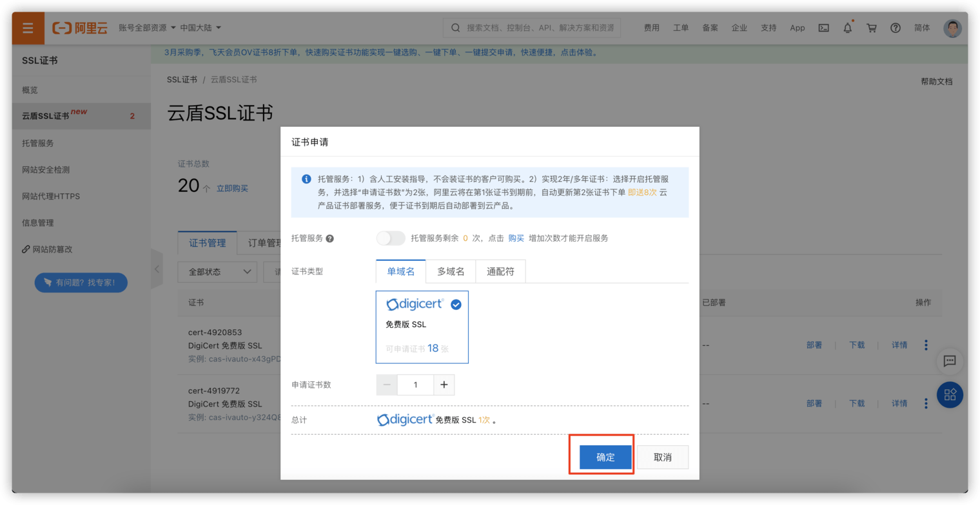The width and height of the screenshot is (980, 505).
Task: Open the 全部状态 filter dropdown
Action: (217, 272)
